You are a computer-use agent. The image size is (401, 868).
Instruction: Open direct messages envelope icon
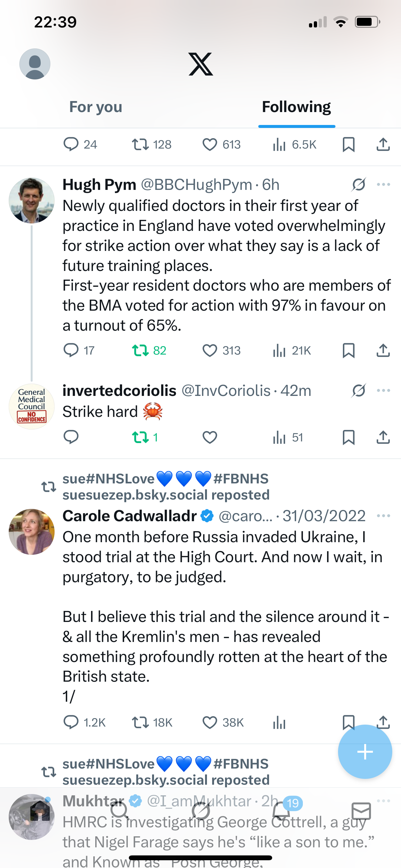361,811
